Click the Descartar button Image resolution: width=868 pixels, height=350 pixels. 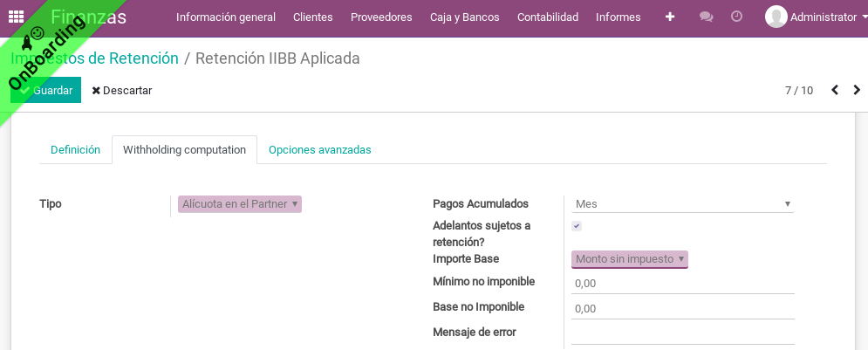pyautogui.click(x=122, y=90)
